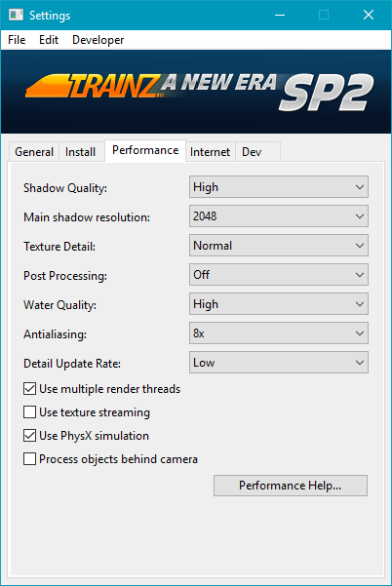Disable Use multiple render threads

click(x=29, y=389)
